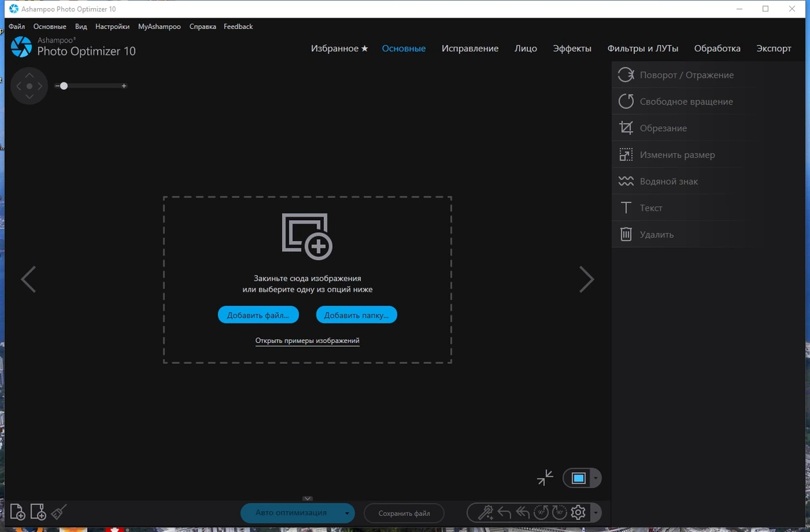
Task: Switch to the Исправление tab
Action: coord(470,49)
